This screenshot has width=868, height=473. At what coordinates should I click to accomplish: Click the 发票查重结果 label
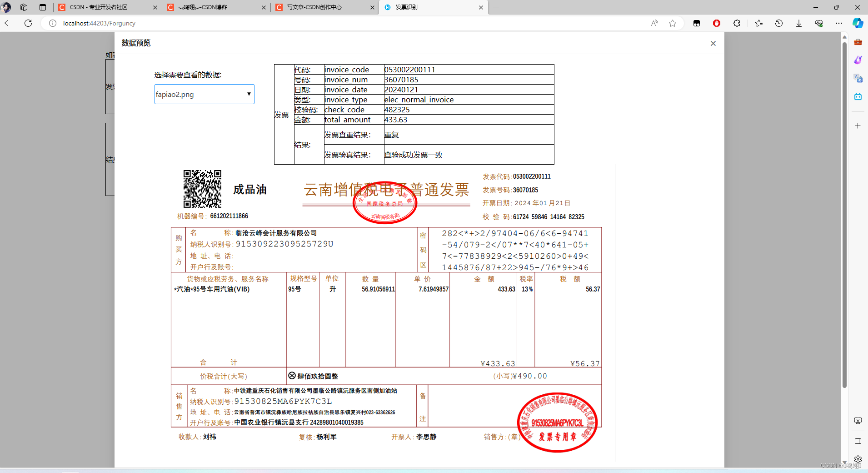pos(347,135)
